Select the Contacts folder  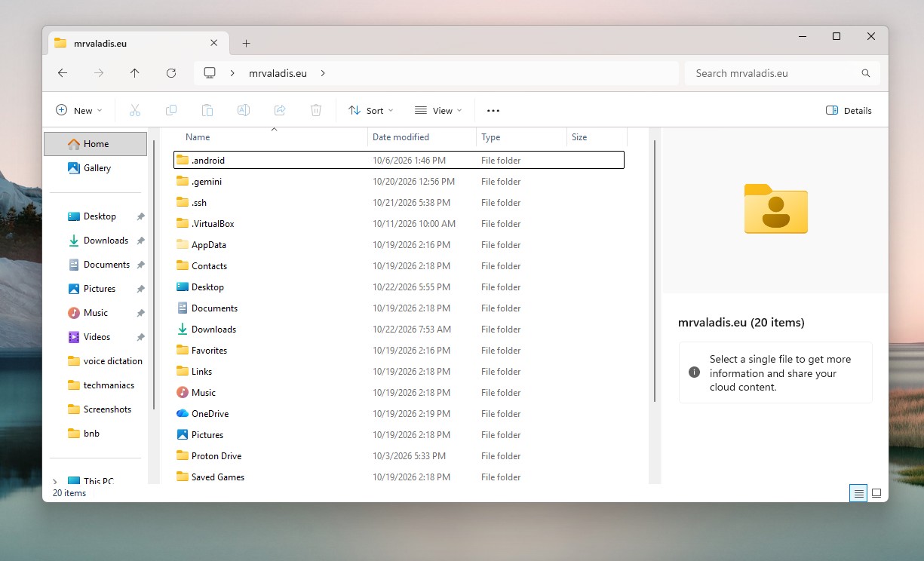(x=399, y=265)
